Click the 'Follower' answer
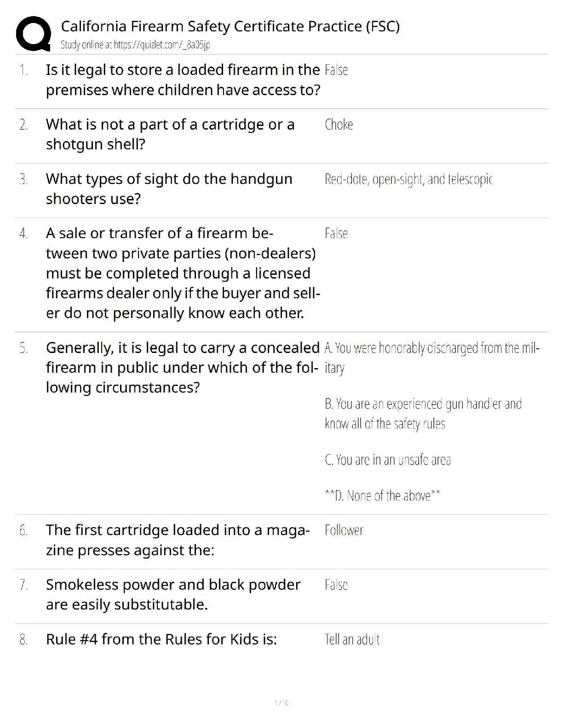Screen dimensions: 563x728 [x=344, y=530]
